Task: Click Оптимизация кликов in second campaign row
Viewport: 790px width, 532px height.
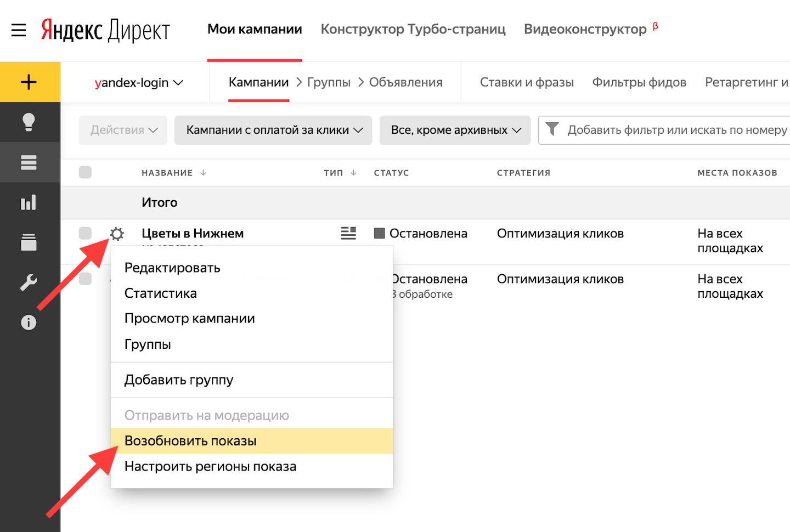Action: click(560, 279)
